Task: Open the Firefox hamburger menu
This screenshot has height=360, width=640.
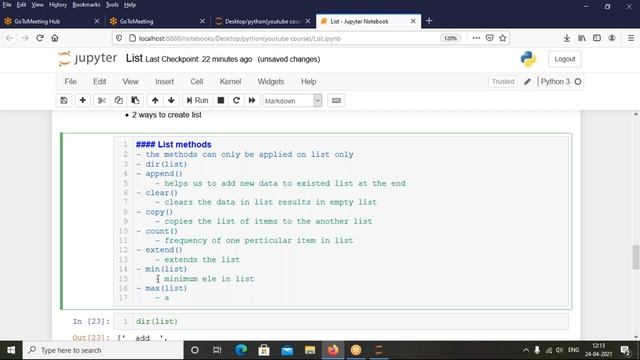Action: coord(631,38)
